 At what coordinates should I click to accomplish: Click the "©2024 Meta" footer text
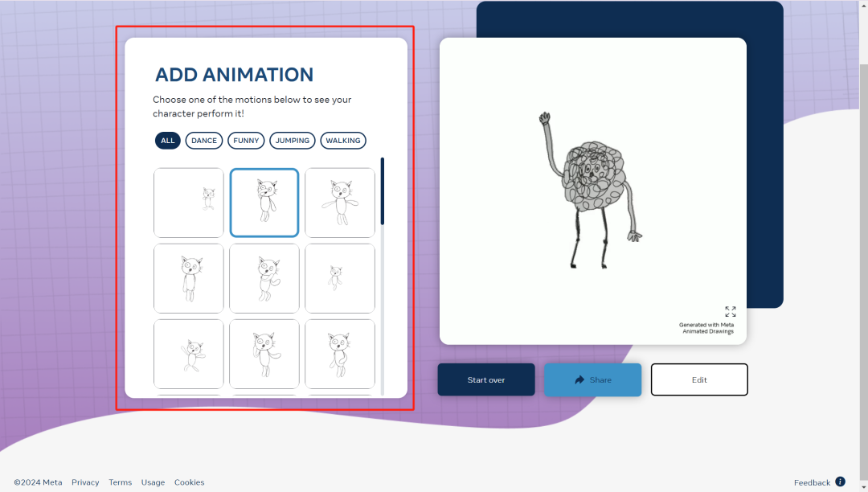(x=39, y=482)
